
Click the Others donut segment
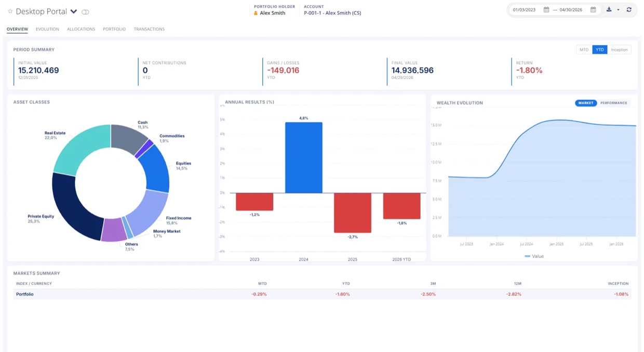pyautogui.click(x=114, y=231)
